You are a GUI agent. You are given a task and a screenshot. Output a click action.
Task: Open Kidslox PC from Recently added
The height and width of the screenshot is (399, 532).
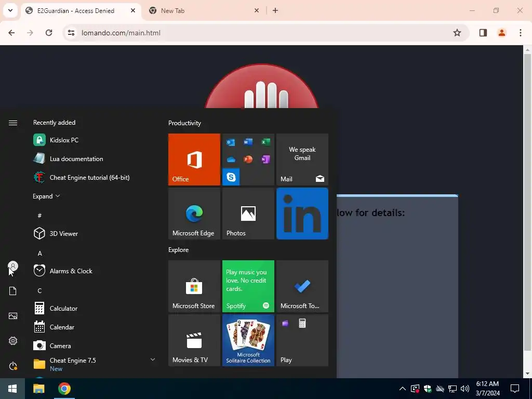point(93,140)
